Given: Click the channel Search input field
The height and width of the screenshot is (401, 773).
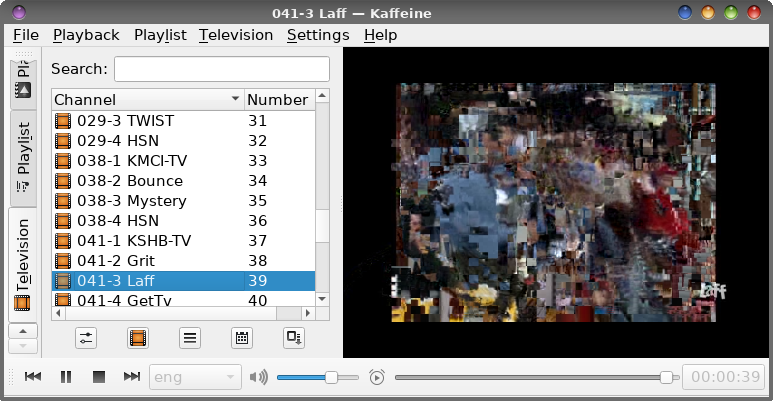Looking at the screenshot, I should coord(222,69).
